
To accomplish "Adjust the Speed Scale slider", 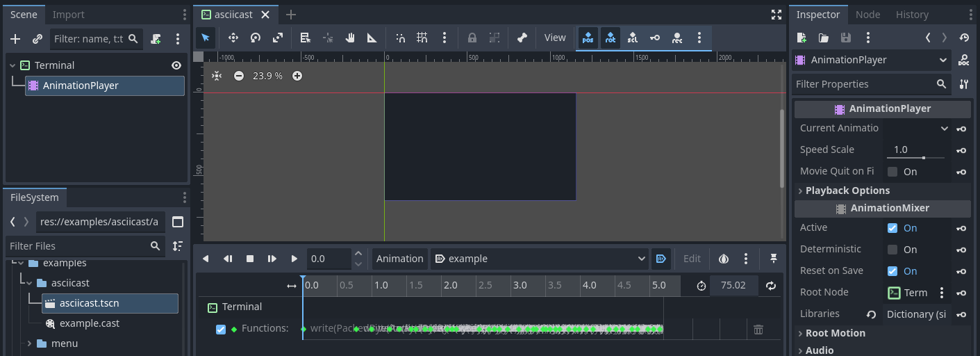I will tap(915, 158).
